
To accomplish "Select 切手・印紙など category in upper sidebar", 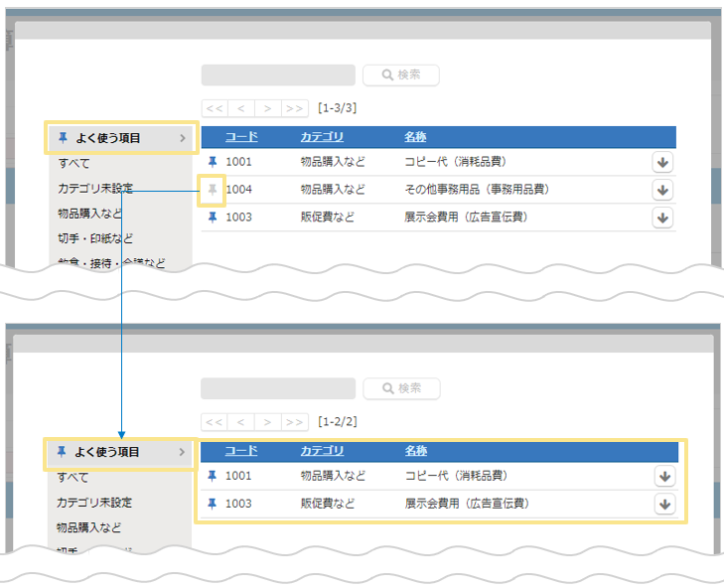I will pos(95,238).
